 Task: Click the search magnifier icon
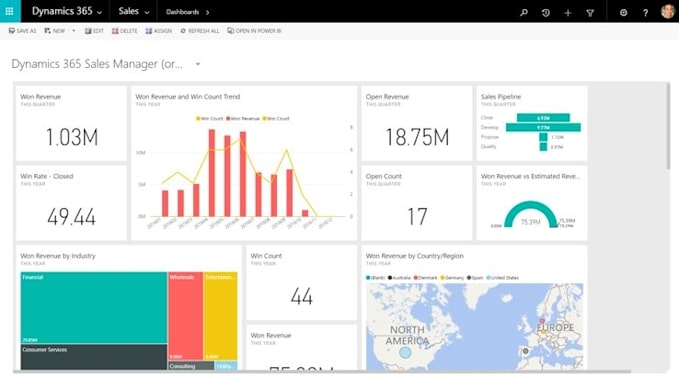coord(524,12)
